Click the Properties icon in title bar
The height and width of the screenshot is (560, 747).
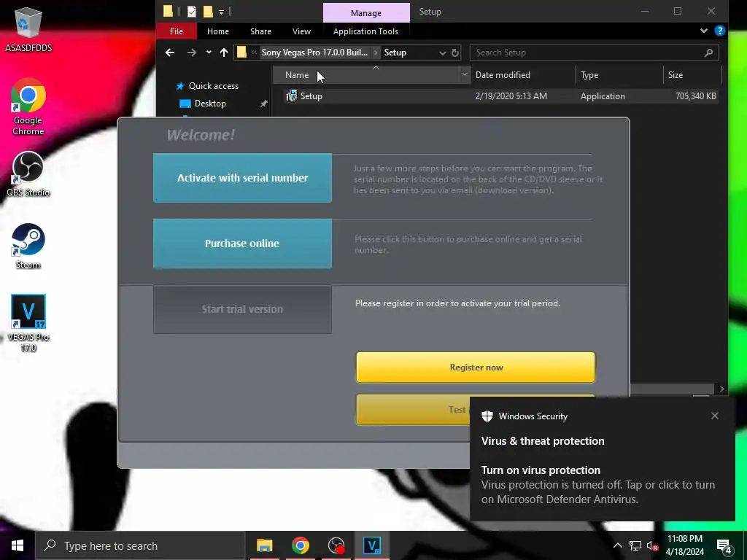point(192,12)
